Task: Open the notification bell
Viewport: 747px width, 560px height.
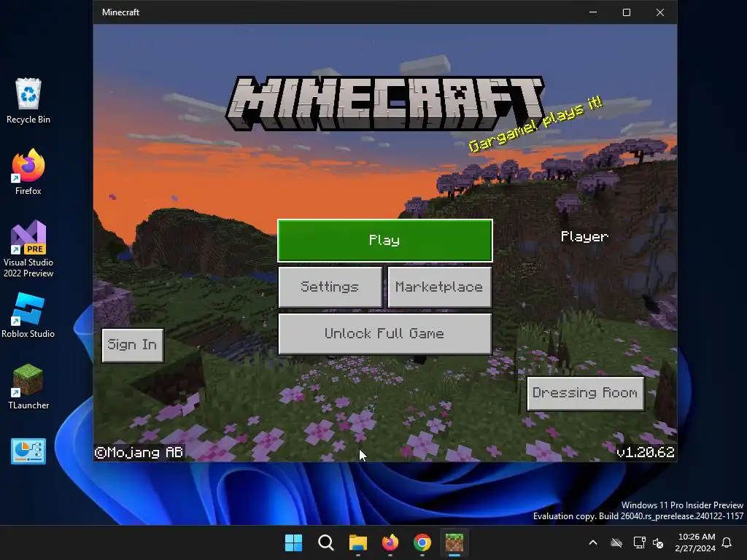Action: click(x=727, y=542)
